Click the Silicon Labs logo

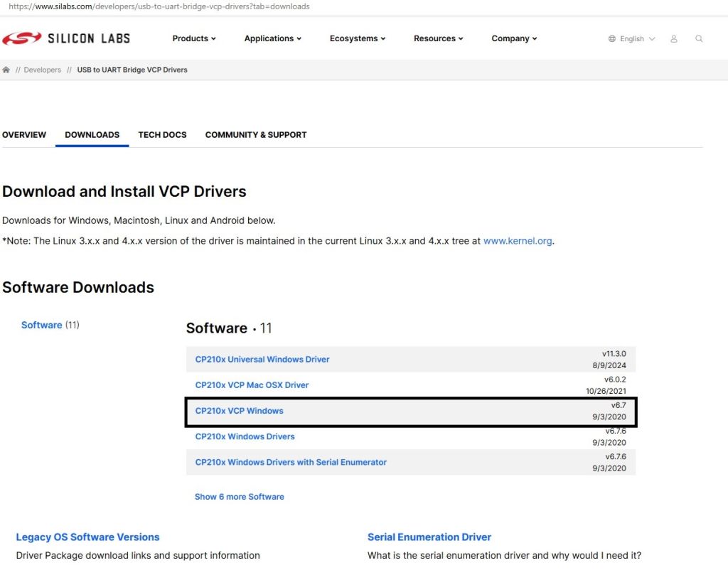(x=66, y=38)
